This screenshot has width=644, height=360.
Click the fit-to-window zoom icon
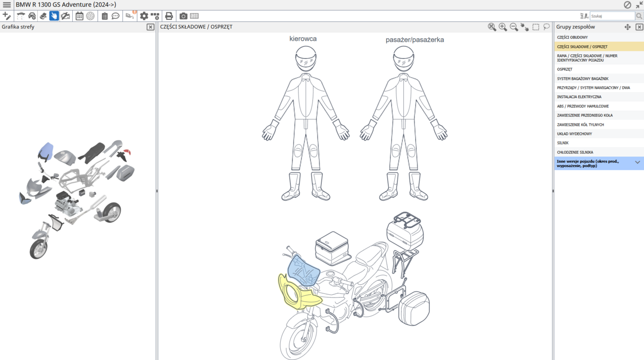pyautogui.click(x=492, y=27)
